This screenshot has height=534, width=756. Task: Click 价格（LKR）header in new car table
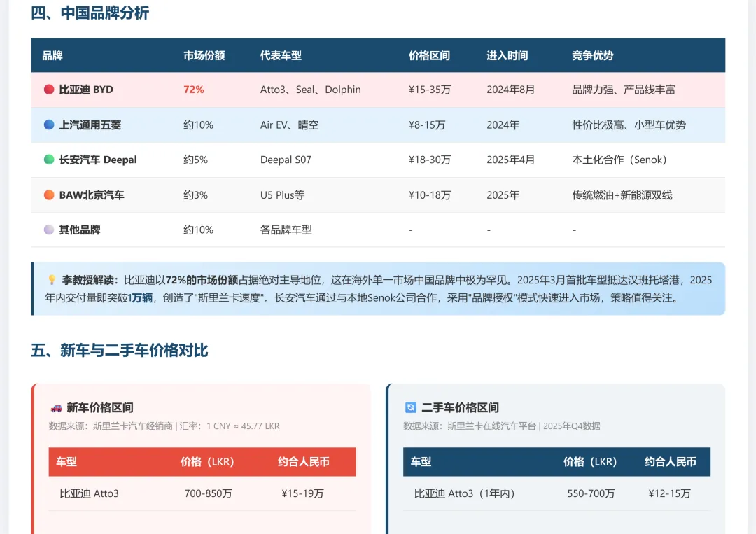coord(207,462)
